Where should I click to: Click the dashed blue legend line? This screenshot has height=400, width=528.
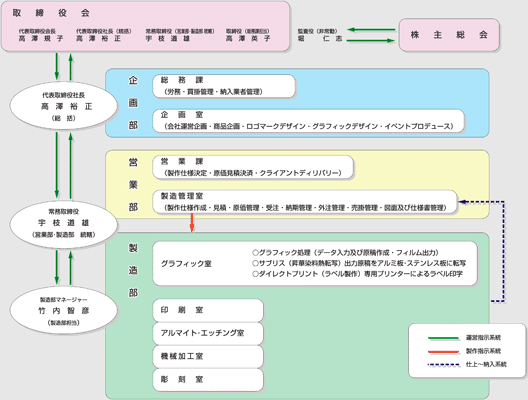443,365
